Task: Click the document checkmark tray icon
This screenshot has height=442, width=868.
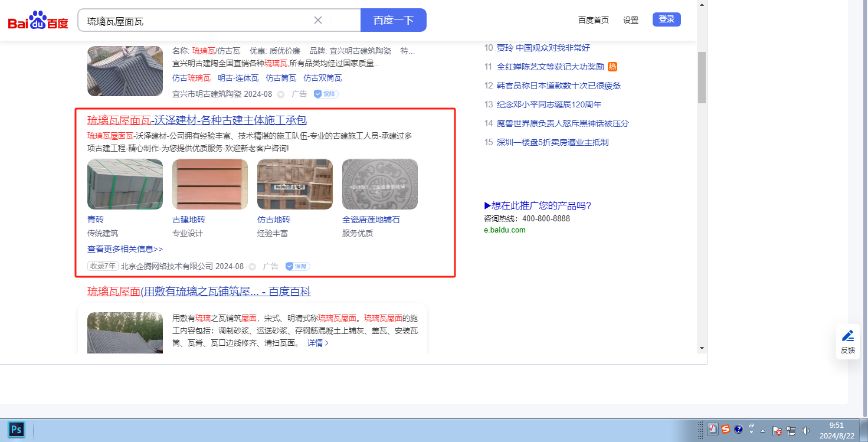Action: click(x=713, y=430)
